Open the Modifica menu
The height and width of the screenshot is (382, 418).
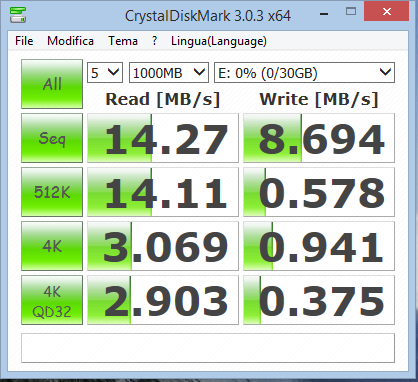click(70, 41)
